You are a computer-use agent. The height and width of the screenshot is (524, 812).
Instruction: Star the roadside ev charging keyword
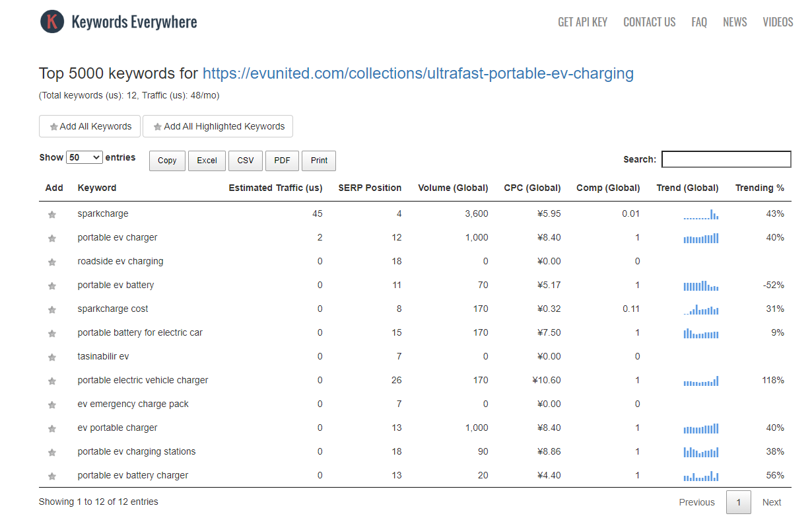(52, 262)
